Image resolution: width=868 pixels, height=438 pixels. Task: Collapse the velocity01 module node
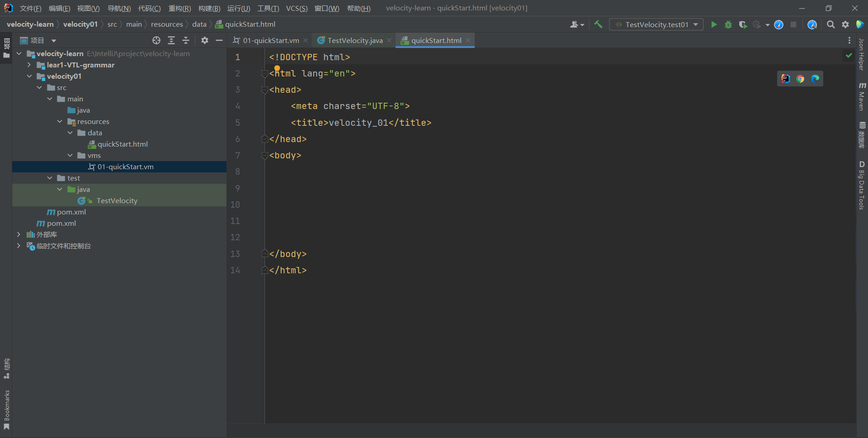tap(29, 76)
